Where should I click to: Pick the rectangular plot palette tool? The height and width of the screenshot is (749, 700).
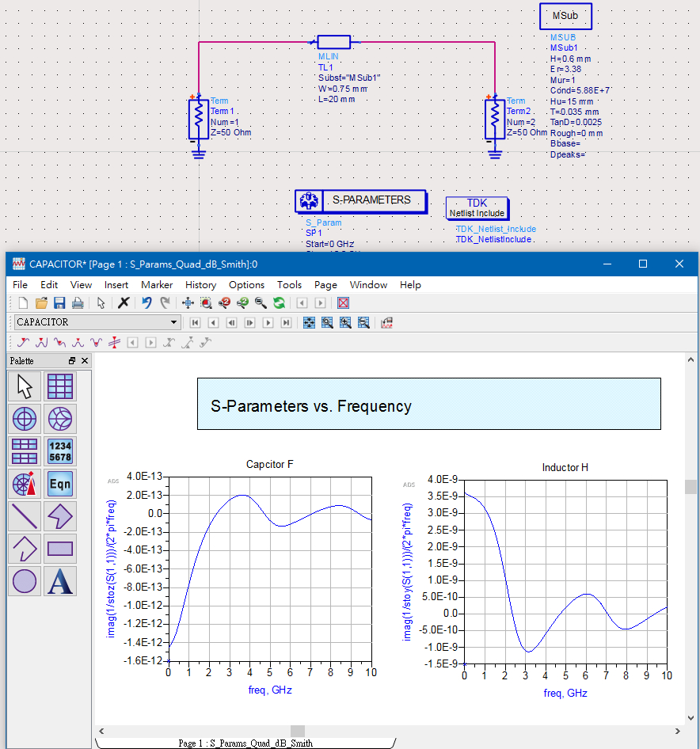click(60, 386)
